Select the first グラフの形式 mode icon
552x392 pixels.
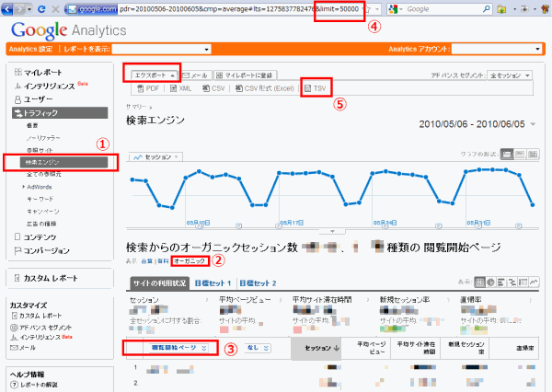[x=507, y=155]
